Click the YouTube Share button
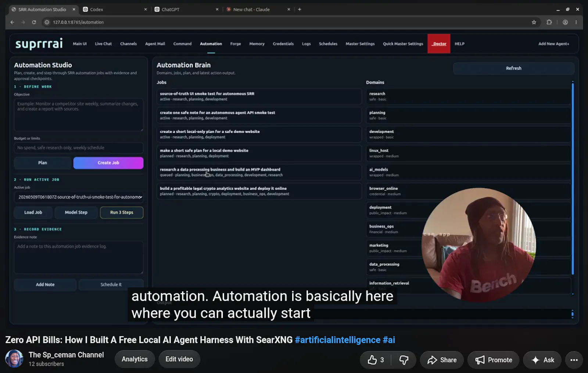Viewport: 588px width, 373px height. [442, 360]
